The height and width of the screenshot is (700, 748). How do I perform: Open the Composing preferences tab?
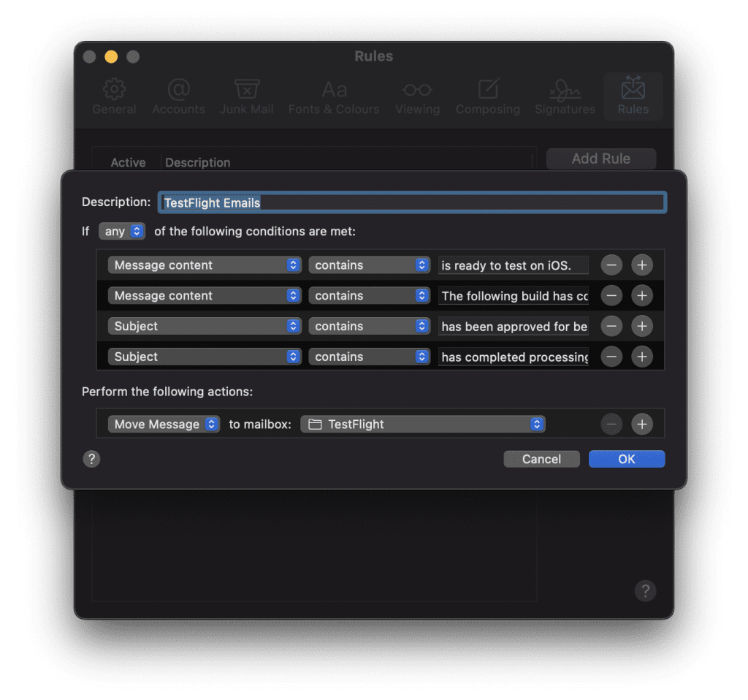click(487, 97)
